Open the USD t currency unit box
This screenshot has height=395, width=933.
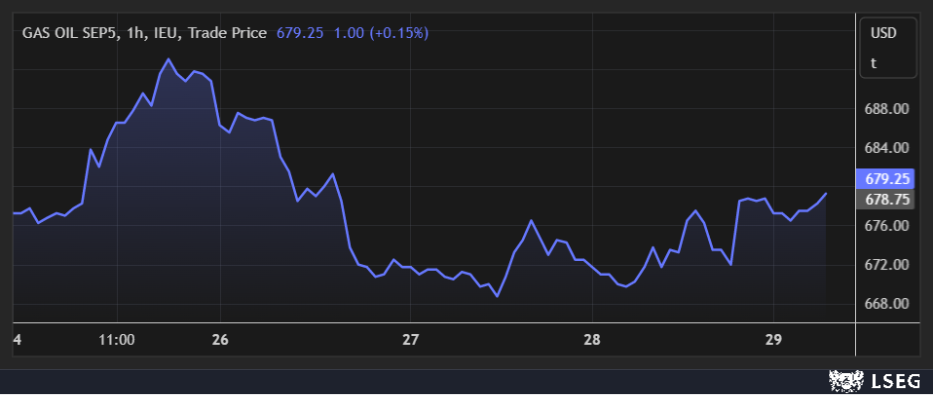coord(888,48)
